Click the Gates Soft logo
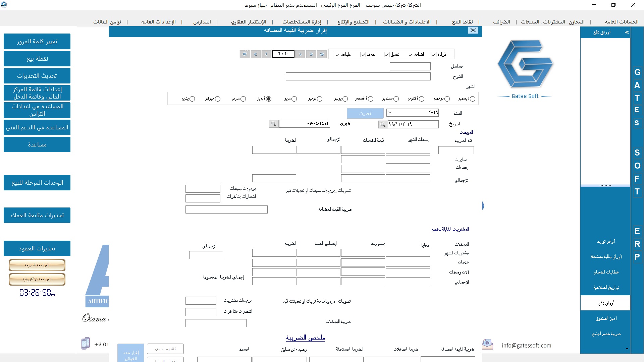Screen dimensions: 644x362 point(525,69)
